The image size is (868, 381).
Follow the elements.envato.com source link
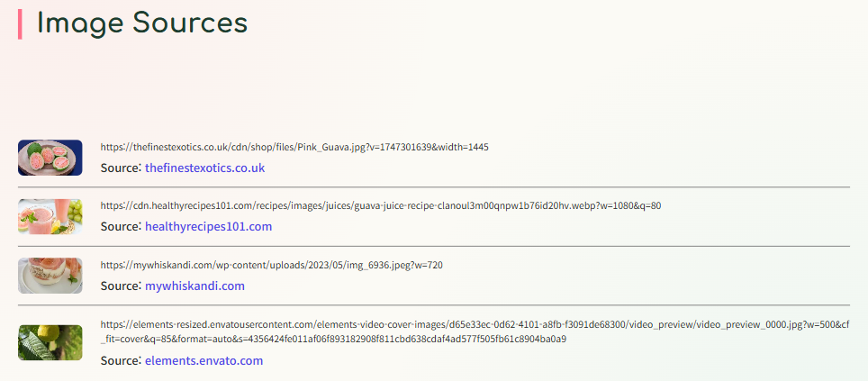coord(203,360)
